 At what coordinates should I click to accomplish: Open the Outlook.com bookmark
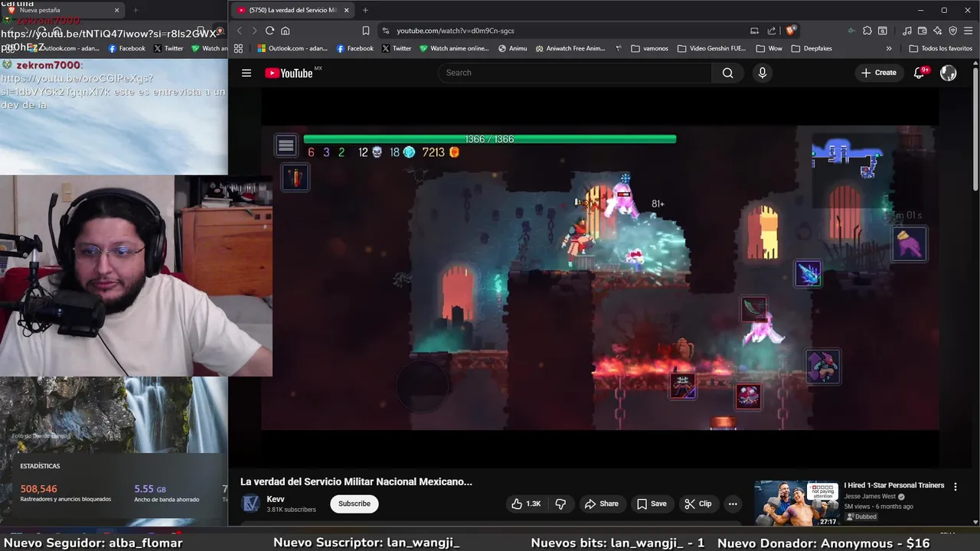292,48
